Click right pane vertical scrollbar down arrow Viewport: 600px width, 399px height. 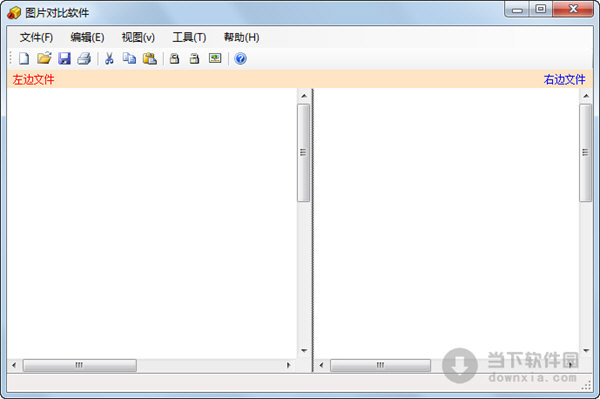(586, 350)
